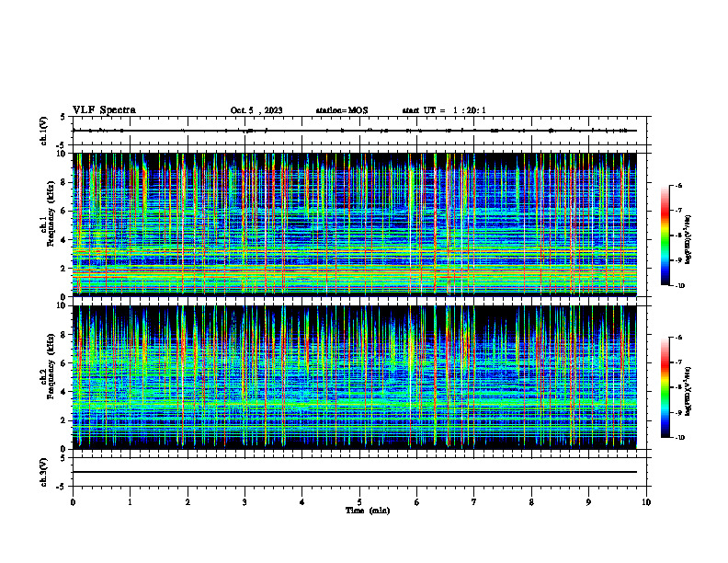Click the "-10" label on ch.2 colorbar

click(679, 438)
